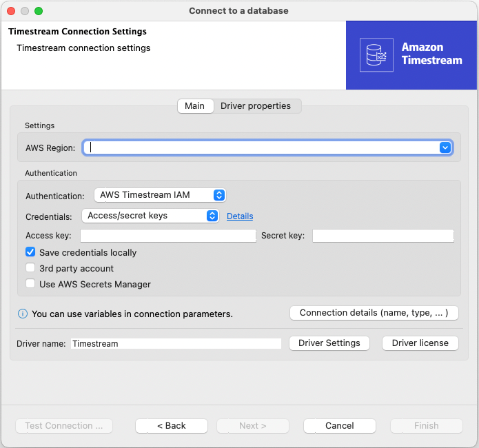Open the credentials Details link
This screenshot has height=448, width=479.
point(240,216)
